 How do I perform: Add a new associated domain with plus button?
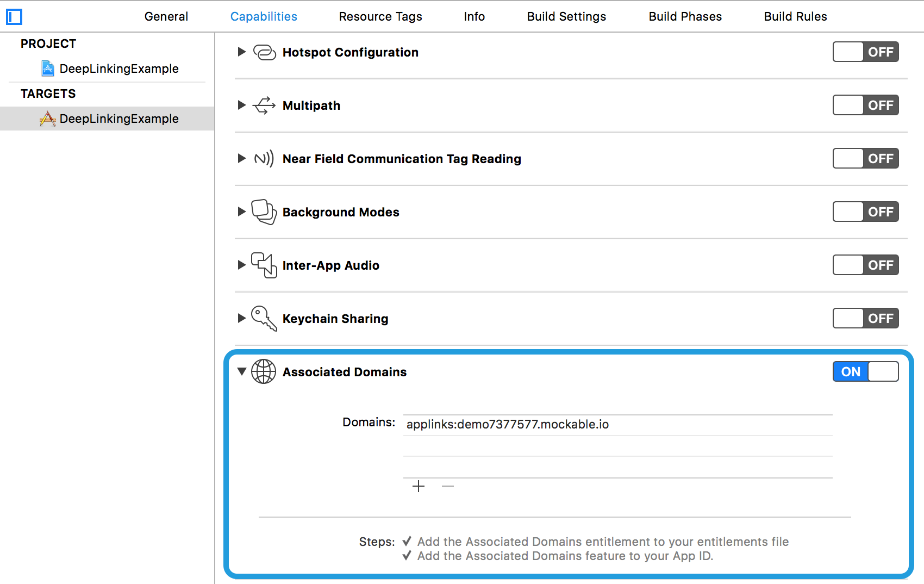pyautogui.click(x=419, y=487)
